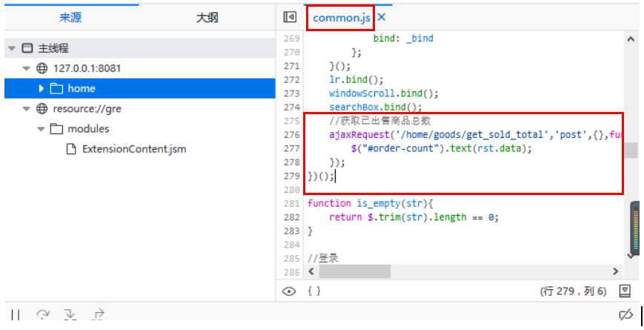The image size is (644, 330).
Task: Toggle the sources sidebar collapse icon
Action: click(x=290, y=17)
